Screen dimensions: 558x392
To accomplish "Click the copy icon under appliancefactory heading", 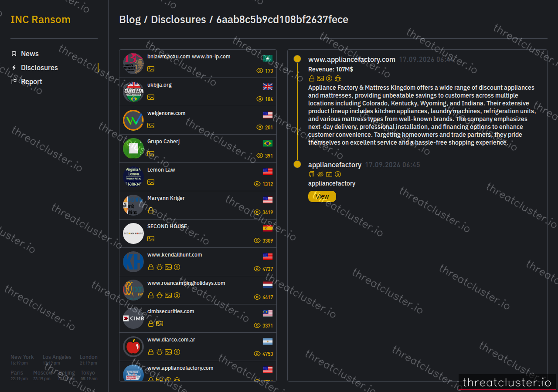I will (x=311, y=174).
